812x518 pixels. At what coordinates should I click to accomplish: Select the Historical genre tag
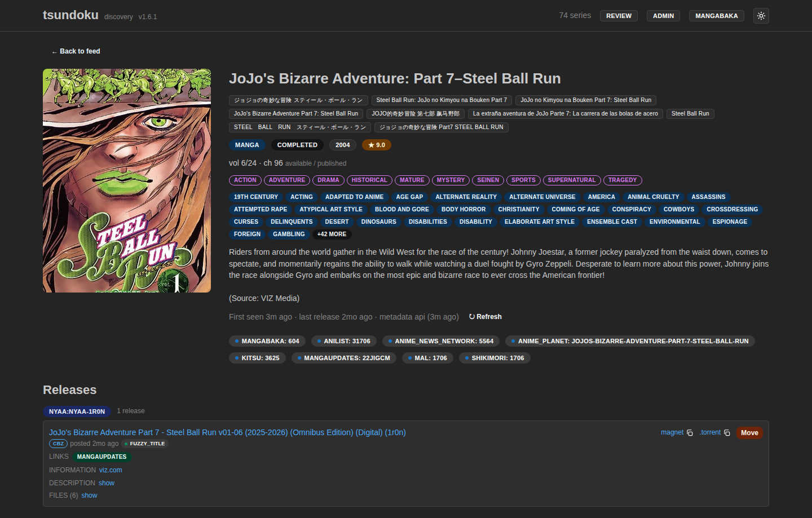[369, 180]
